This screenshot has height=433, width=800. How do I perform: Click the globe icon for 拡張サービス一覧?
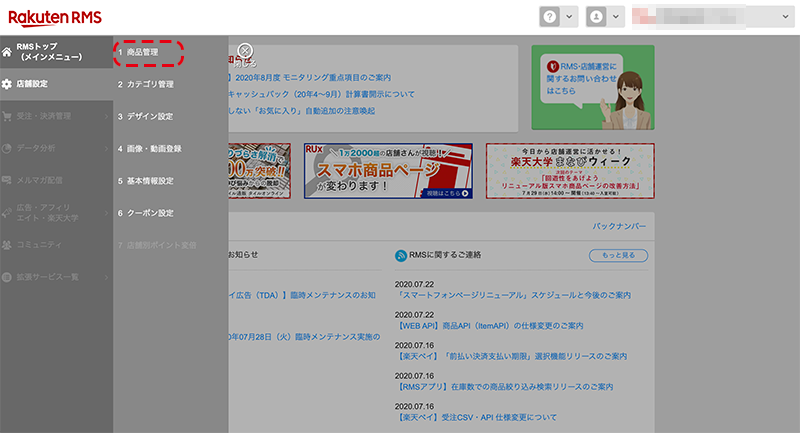(7, 277)
